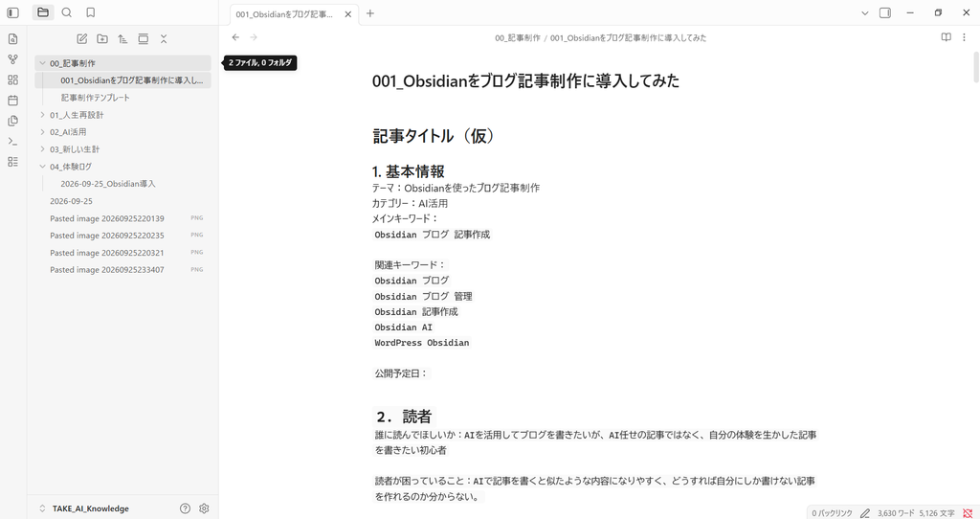Open tab list dropdown chevron

pyautogui.click(x=865, y=13)
